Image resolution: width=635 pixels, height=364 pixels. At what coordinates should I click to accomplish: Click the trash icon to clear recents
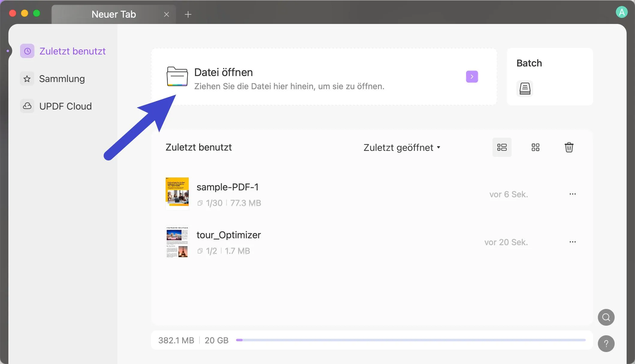pyautogui.click(x=569, y=147)
